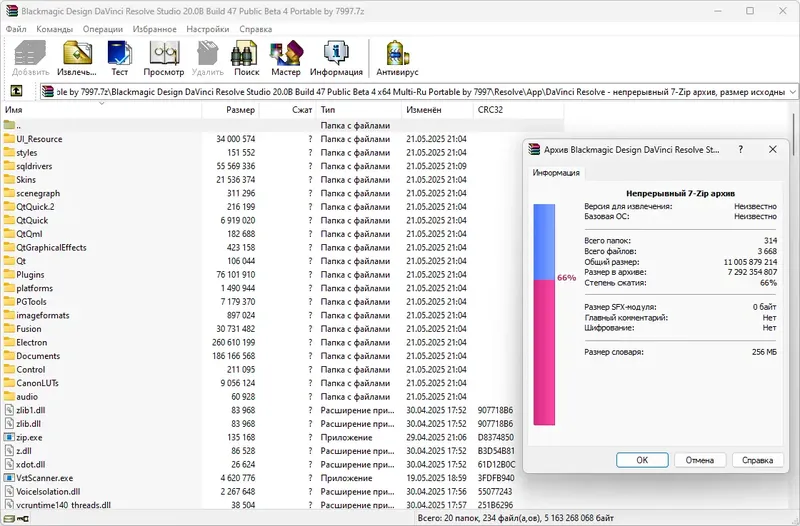Run the Антивирус scan icon
Image resolution: width=800 pixels, height=526 pixels.
(397, 58)
